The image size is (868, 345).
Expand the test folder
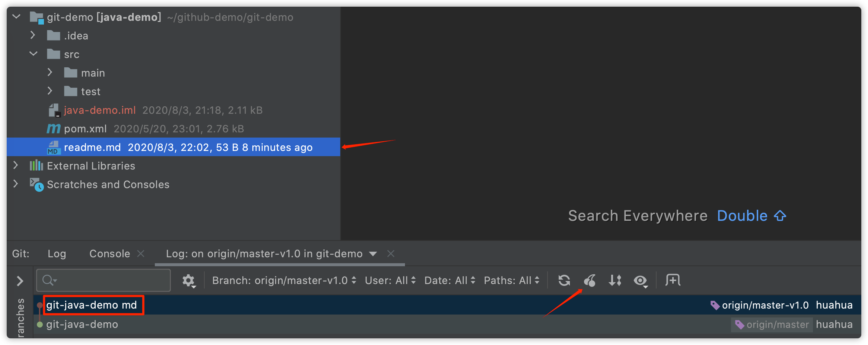(50, 91)
